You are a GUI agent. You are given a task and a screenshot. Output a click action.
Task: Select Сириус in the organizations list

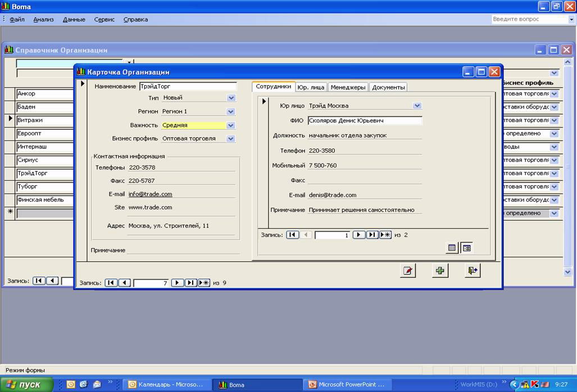click(45, 160)
